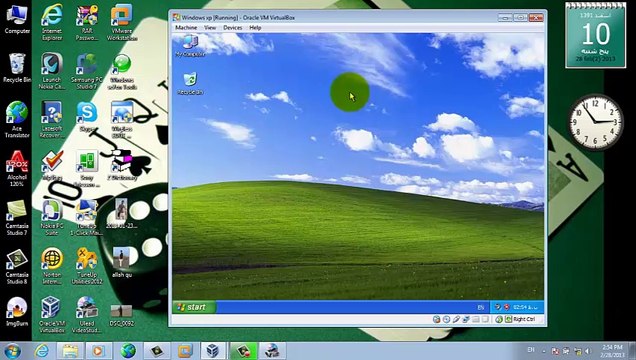Select the Alcohol 120% desktop icon
This screenshot has height=360, width=636.
17,168
